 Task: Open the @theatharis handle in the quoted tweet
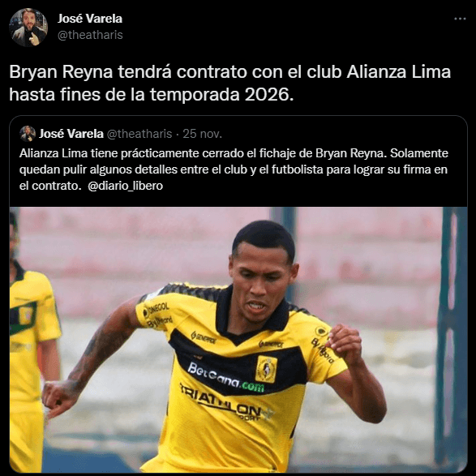coord(139,134)
